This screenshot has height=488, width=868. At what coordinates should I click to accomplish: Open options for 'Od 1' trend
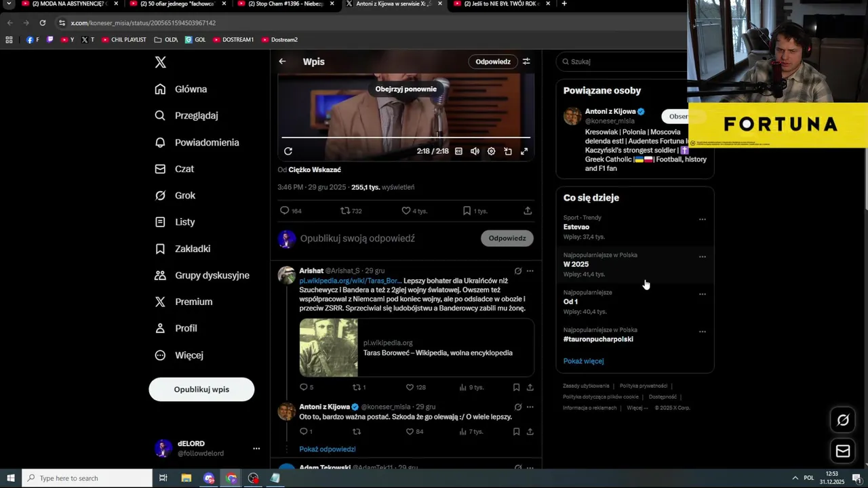703,294
